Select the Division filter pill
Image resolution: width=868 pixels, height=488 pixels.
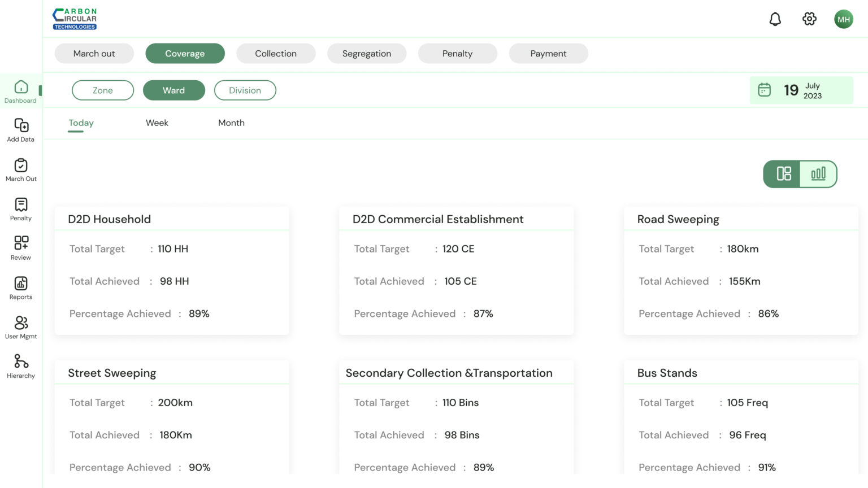[x=245, y=90]
